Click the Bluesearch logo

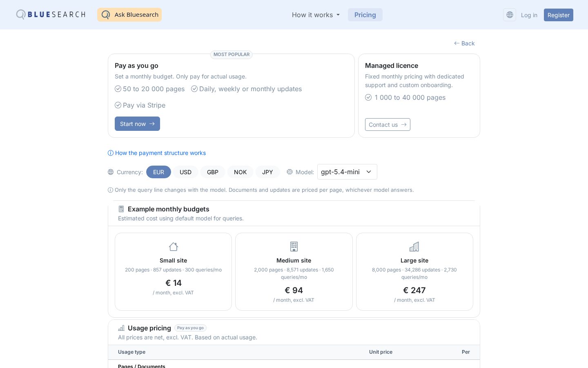point(51,15)
